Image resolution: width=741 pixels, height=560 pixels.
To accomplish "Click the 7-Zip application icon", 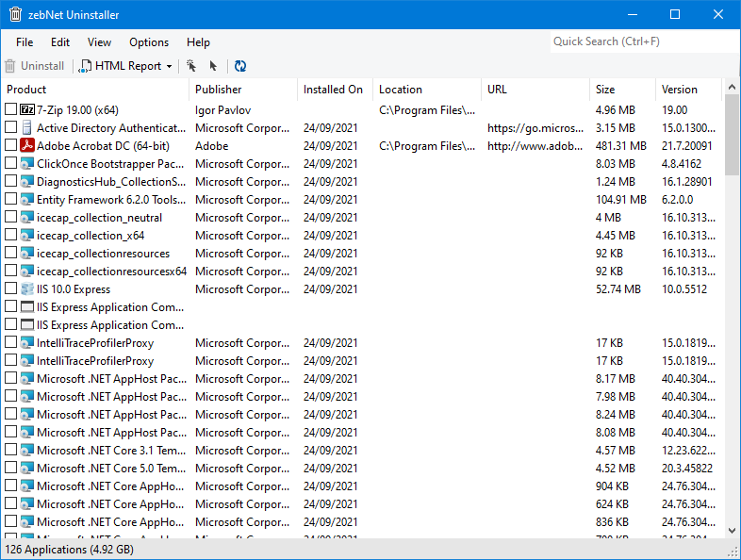I will point(27,110).
